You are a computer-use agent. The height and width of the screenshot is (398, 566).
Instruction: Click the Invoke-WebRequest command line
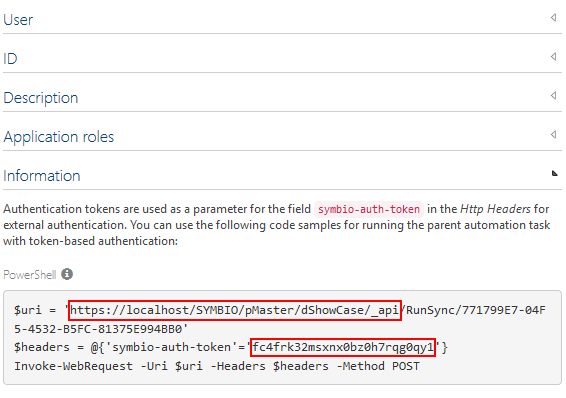[217, 366]
